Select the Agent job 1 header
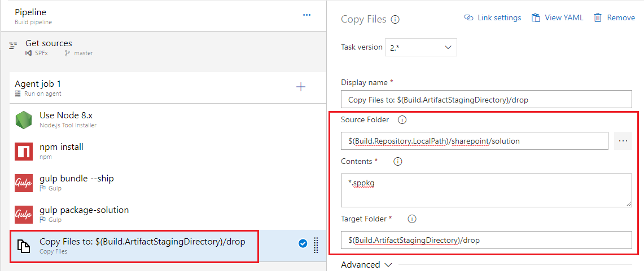Screen dimensions: 644x271 pyautogui.click(x=38, y=87)
